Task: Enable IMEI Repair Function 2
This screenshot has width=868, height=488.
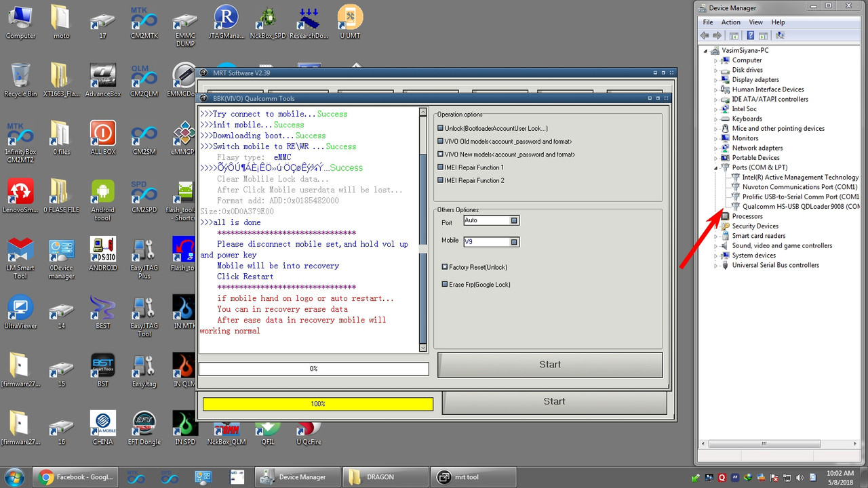Action: [x=441, y=180]
